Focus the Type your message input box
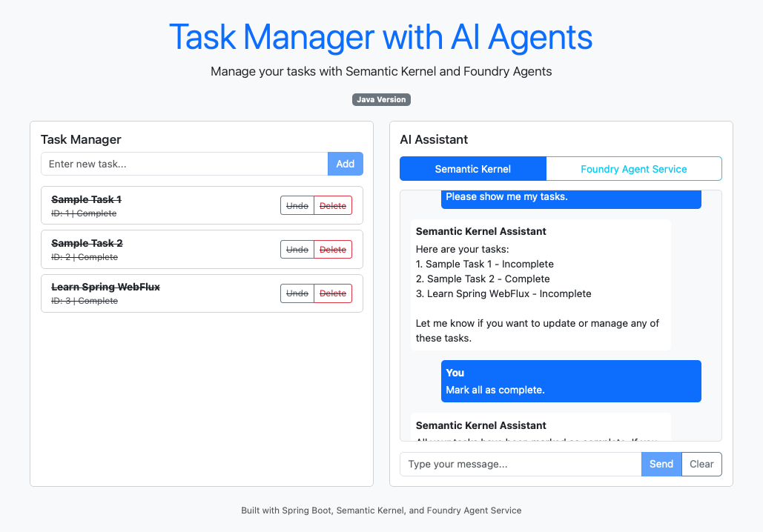Screen dimensions: 763x532 point(519,464)
